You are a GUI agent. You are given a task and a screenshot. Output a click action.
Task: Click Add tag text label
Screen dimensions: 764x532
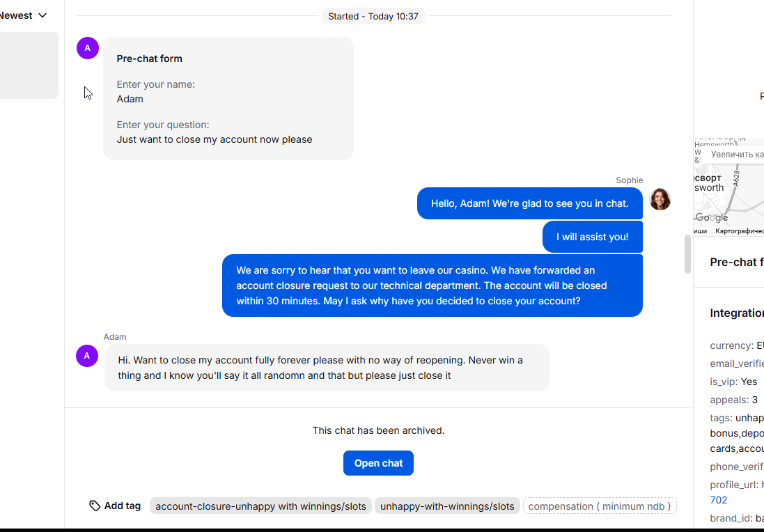pyautogui.click(x=123, y=506)
